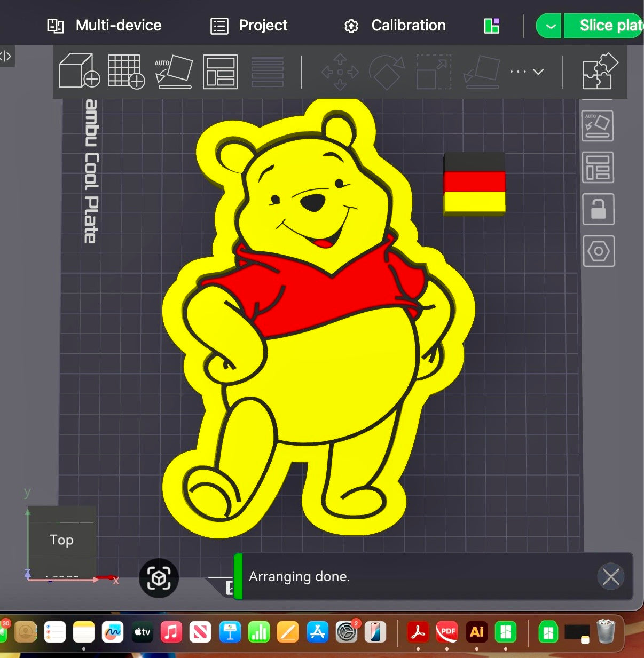Viewport: 644px width, 658px height.
Task: Launch Apple TV from the Dock
Action: 142,632
